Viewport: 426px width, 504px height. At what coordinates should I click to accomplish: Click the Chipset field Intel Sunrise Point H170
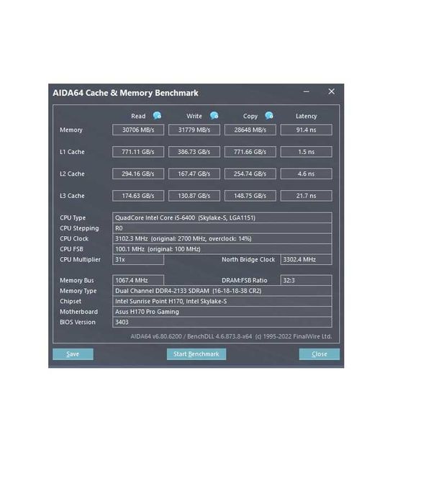[222, 301]
